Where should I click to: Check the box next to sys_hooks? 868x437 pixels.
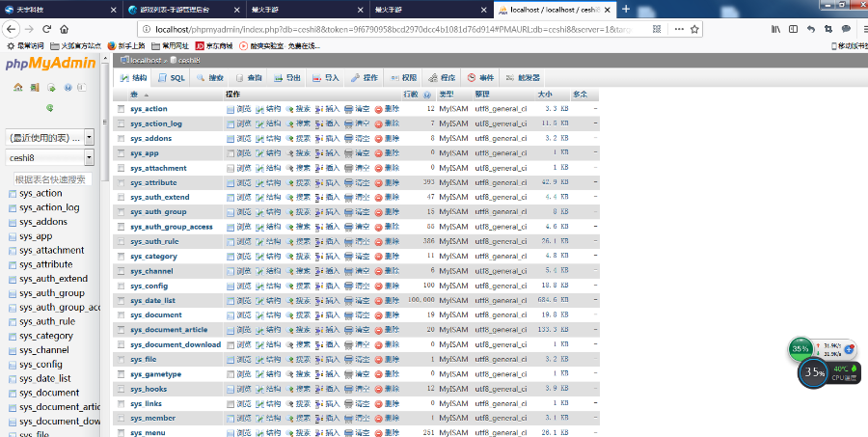(x=121, y=389)
